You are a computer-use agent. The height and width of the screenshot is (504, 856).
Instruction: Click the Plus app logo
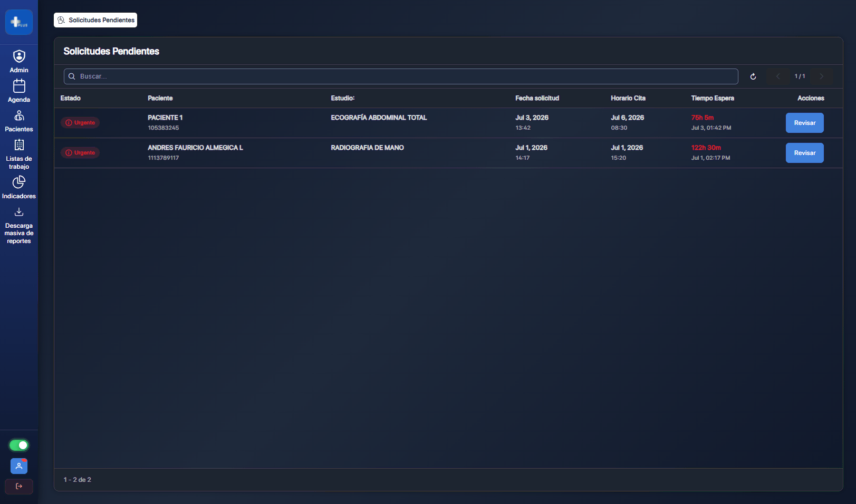point(19,22)
